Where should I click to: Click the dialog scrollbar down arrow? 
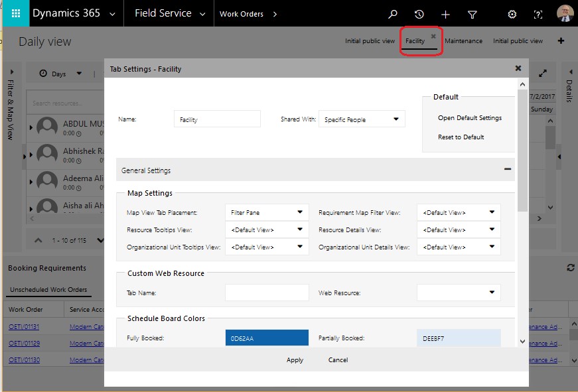click(522, 342)
